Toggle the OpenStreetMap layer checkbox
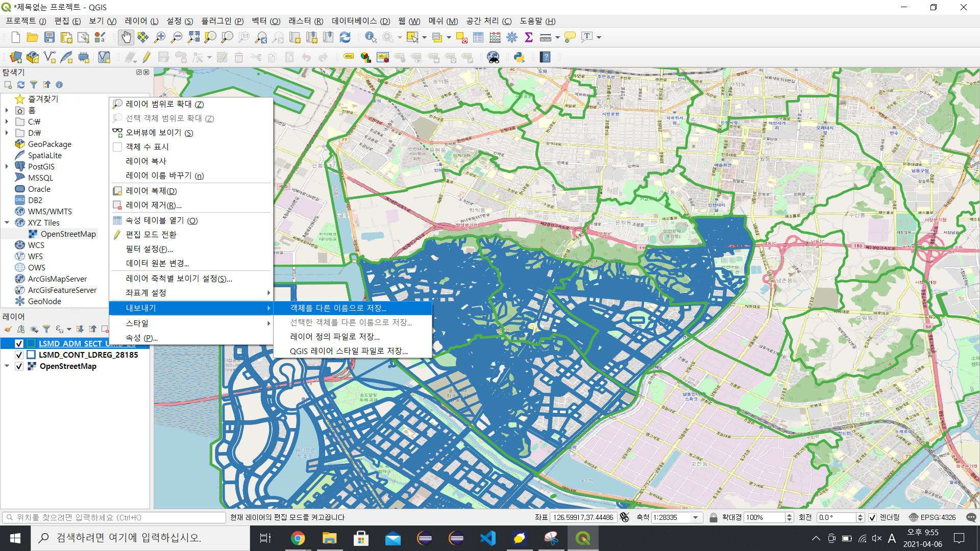This screenshot has width=980, height=551. pyautogui.click(x=19, y=366)
